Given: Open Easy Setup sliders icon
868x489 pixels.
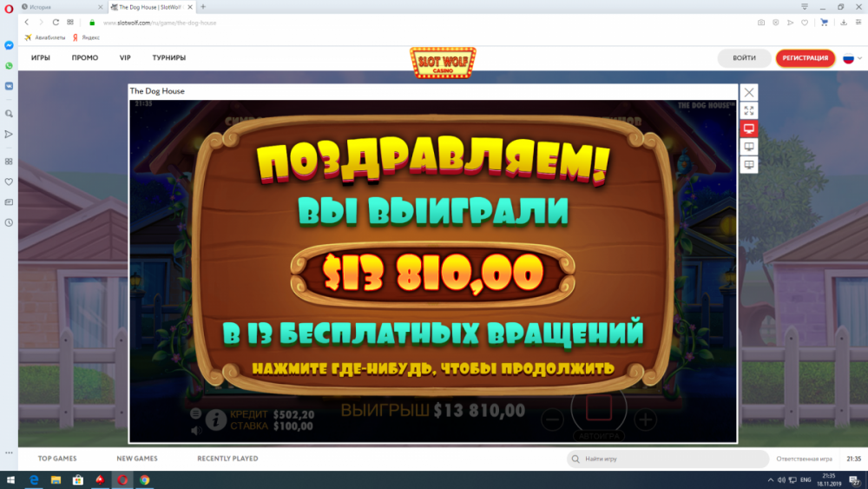Looking at the screenshot, I should [x=858, y=23].
